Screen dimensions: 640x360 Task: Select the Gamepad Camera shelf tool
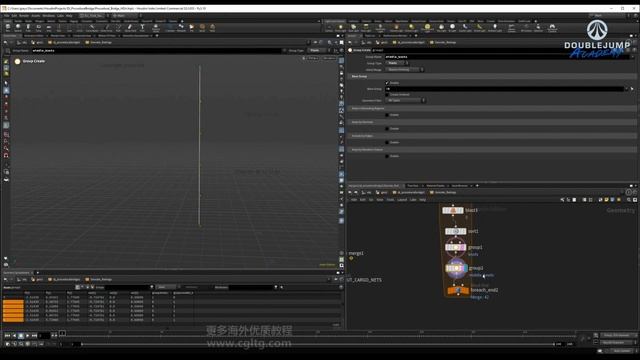pos(552,27)
